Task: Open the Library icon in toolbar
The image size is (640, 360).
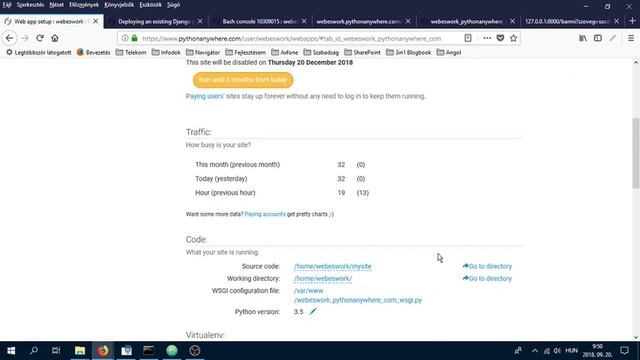Action: 583,38
